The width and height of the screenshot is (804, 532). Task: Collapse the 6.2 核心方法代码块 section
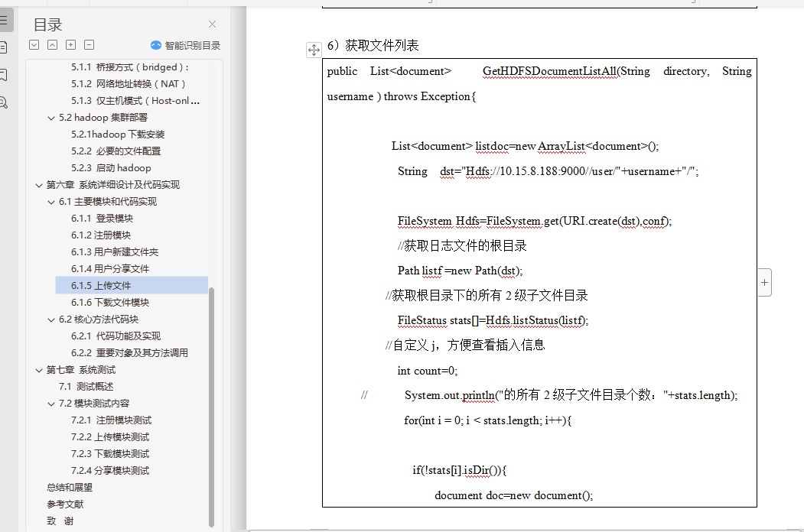pyautogui.click(x=50, y=320)
